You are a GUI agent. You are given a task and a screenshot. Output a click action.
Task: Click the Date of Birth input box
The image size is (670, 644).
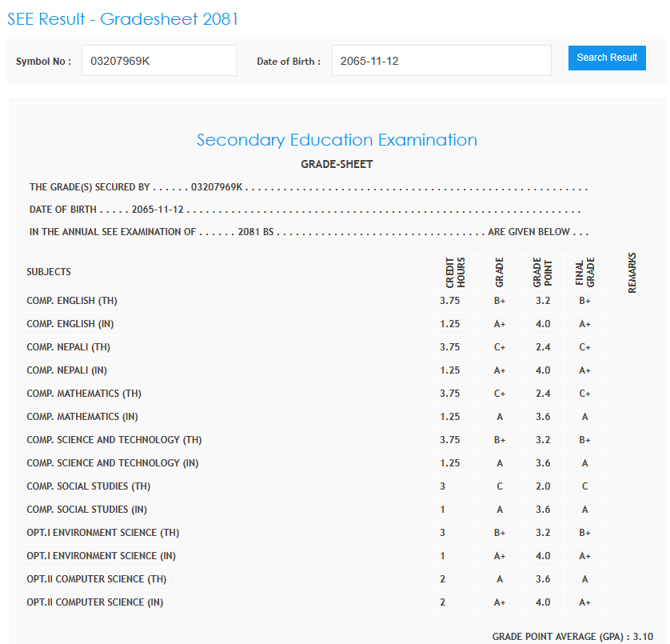pyautogui.click(x=441, y=61)
